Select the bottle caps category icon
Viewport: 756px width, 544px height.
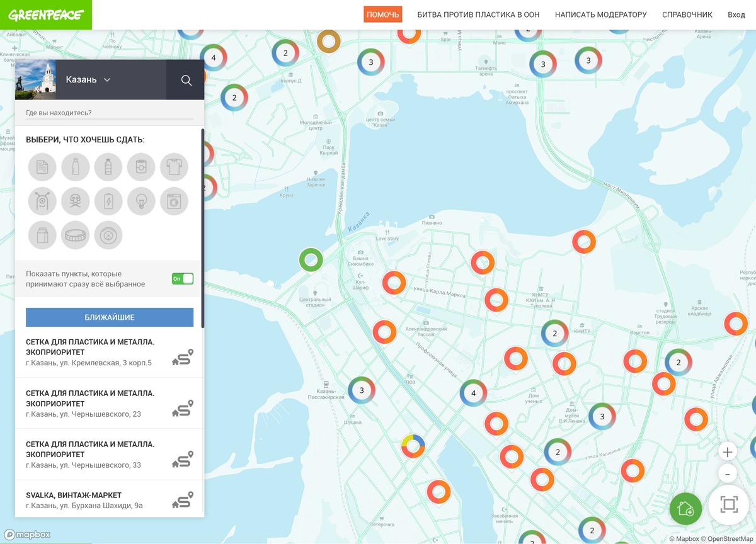coord(75,235)
